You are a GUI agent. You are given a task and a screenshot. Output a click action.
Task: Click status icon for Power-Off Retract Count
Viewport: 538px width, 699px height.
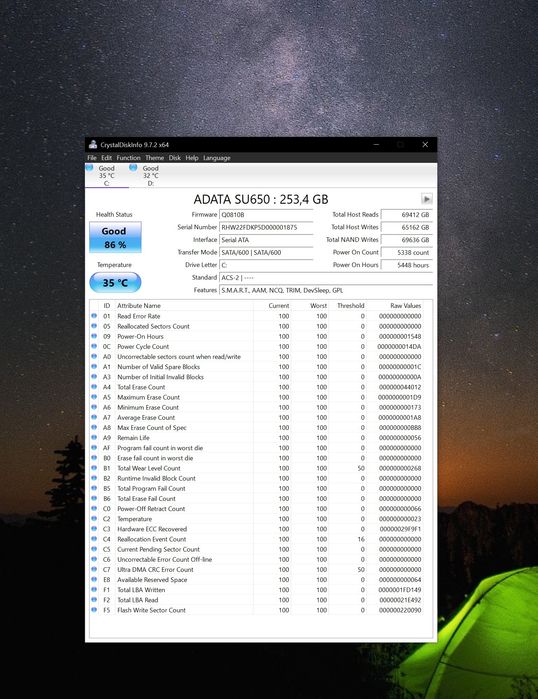coord(94,509)
